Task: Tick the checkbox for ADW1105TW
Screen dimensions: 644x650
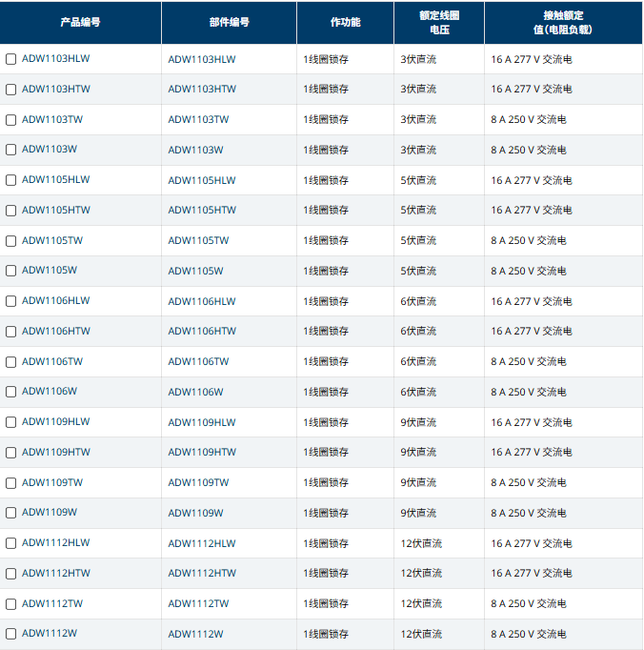Action: tap(11, 241)
